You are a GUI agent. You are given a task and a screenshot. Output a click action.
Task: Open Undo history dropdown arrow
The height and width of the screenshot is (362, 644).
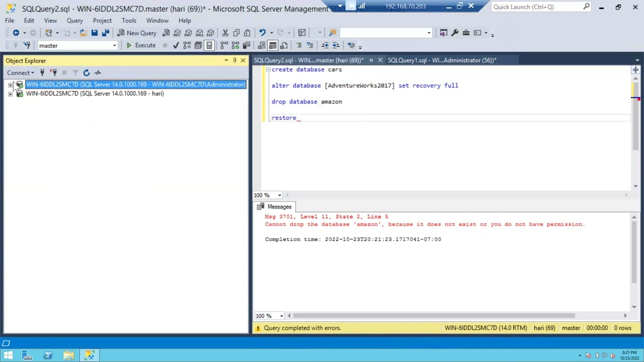[271, 33]
